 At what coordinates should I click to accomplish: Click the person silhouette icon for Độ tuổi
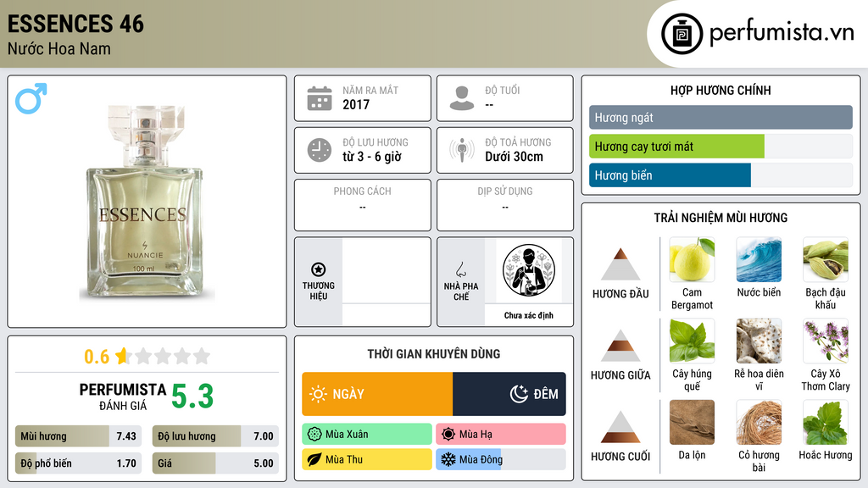pyautogui.click(x=462, y=98)
